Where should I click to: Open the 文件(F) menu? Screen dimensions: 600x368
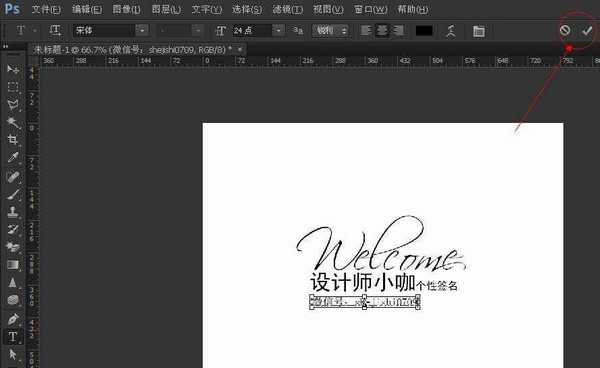tap(46, 9)
